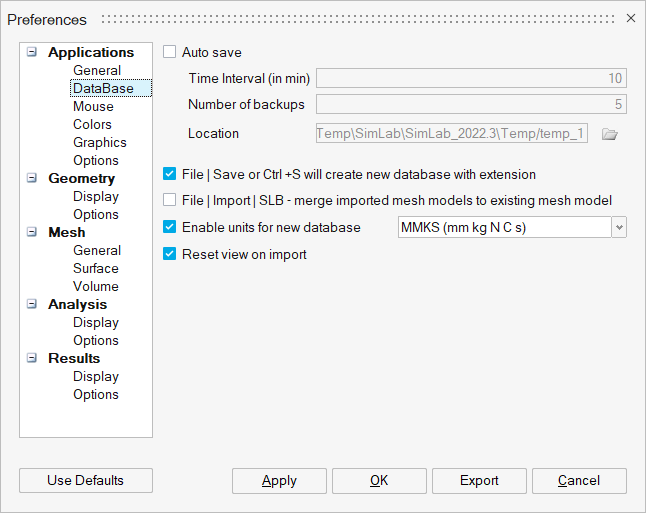This screenshot has height=513, width=646.
Task: Open the Location folder browse icon
Action: coord(610,134)
